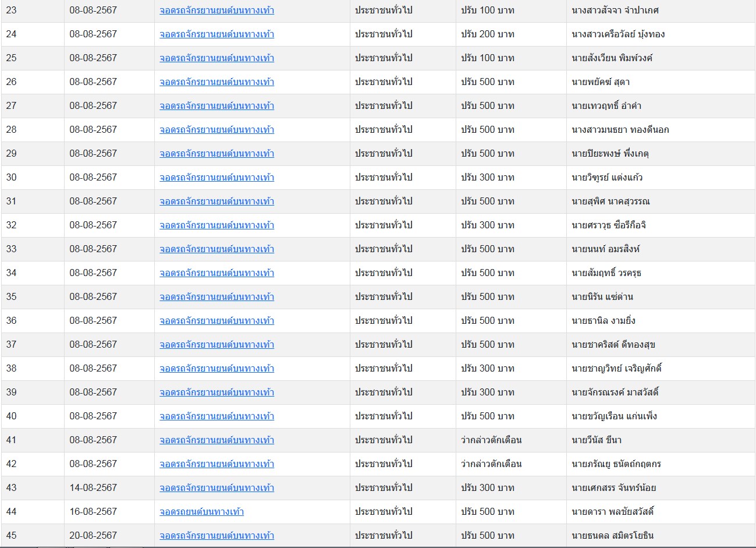Open the offense link dated 20-08-2567

click(216, 536)
